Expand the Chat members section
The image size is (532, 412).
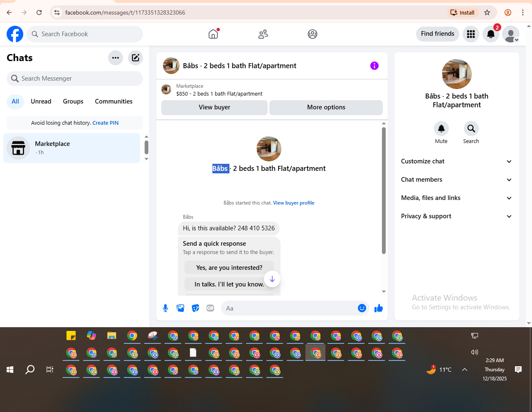tap(457, 180)
